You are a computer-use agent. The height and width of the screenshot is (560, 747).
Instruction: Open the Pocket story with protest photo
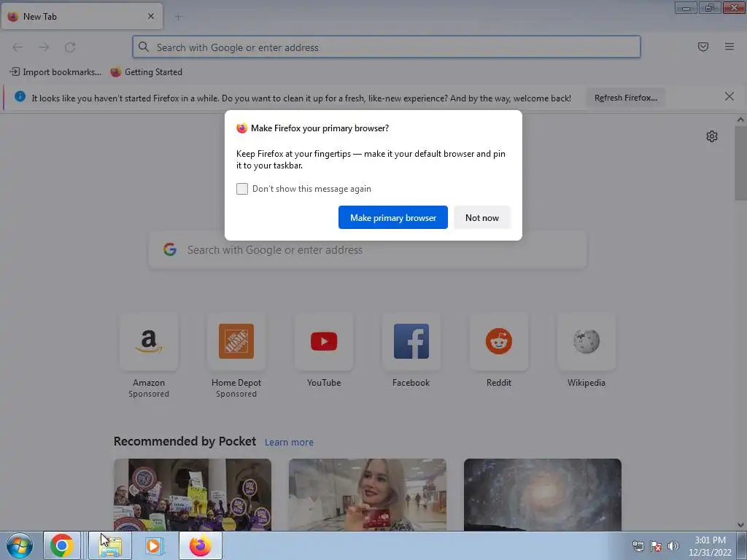coord(193,495)
